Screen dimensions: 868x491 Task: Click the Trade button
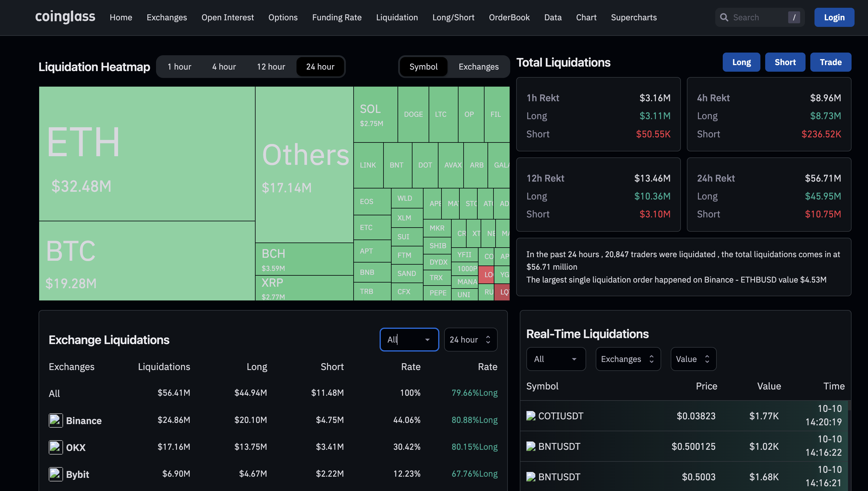point(831,62)
